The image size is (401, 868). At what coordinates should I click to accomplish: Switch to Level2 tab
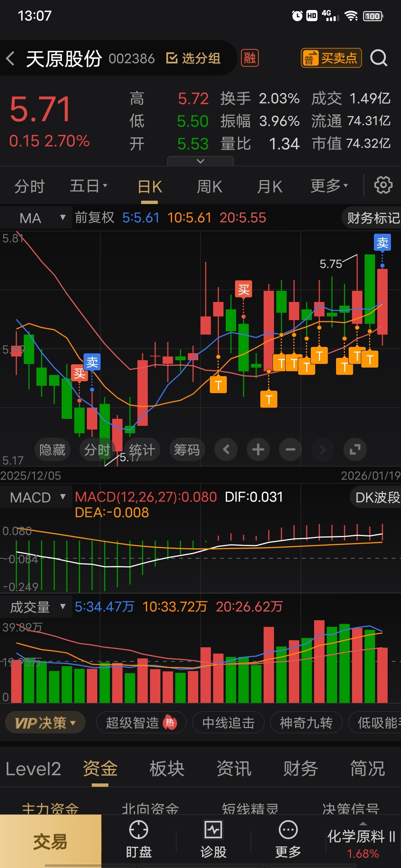(x=33, y=769)
